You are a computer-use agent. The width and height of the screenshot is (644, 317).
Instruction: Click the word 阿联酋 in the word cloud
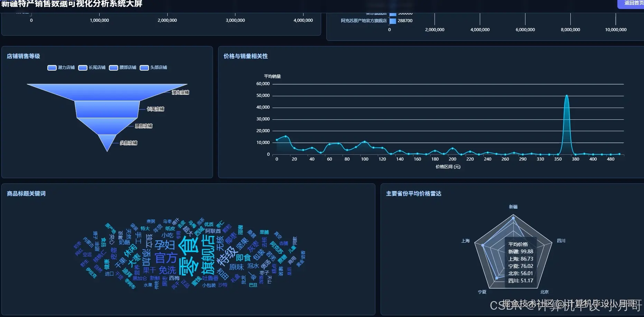coord(213,231)
